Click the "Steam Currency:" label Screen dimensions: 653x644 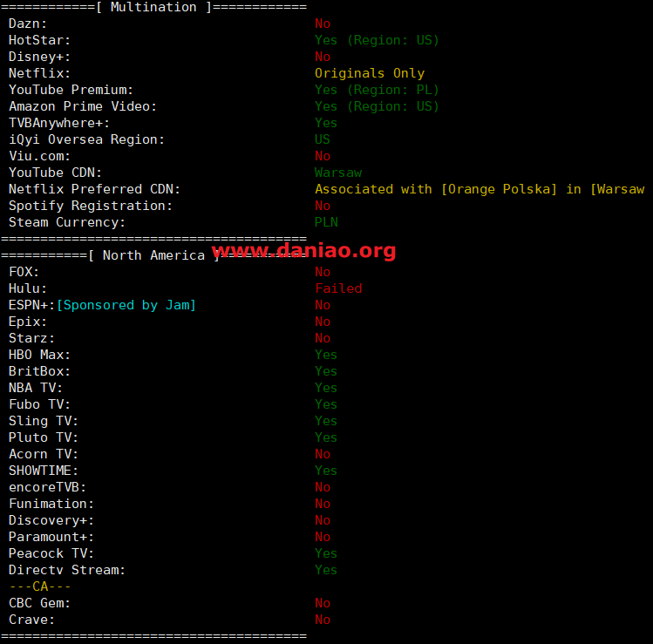pyautogui.click(x=67, y=222)
